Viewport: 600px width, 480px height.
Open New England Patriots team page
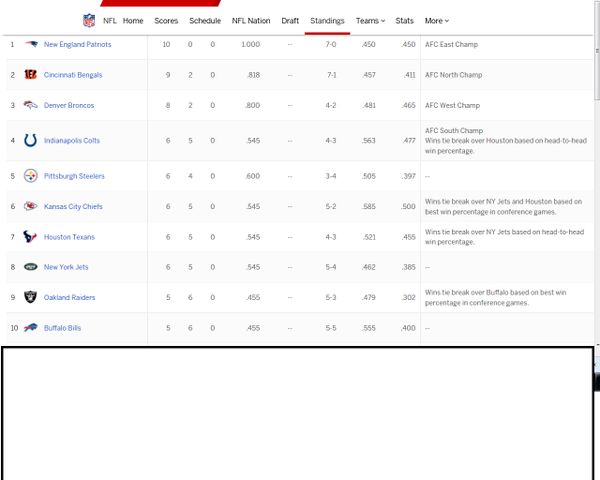tap(77, 44)
